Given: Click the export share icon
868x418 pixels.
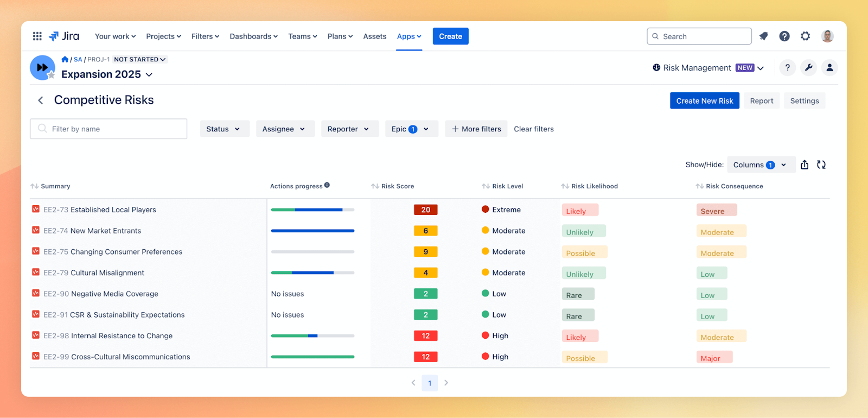Looking at the screenshot, I should 805,164.
